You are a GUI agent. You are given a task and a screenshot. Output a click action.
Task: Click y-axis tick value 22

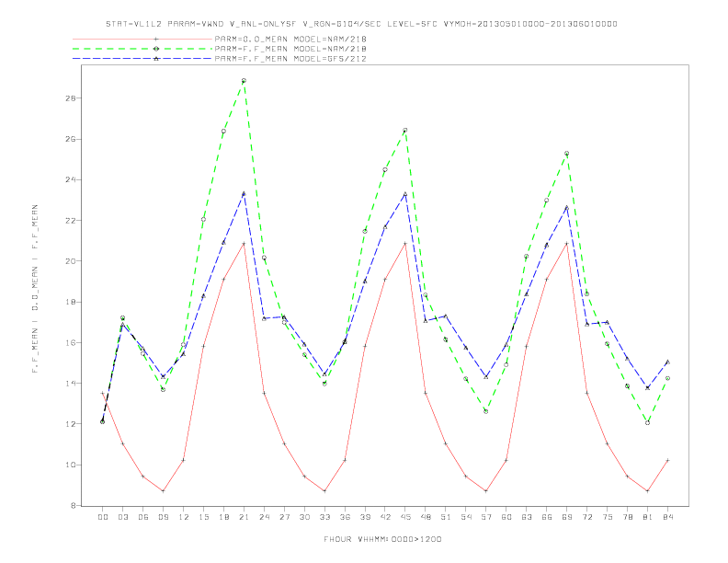point(70,221)
